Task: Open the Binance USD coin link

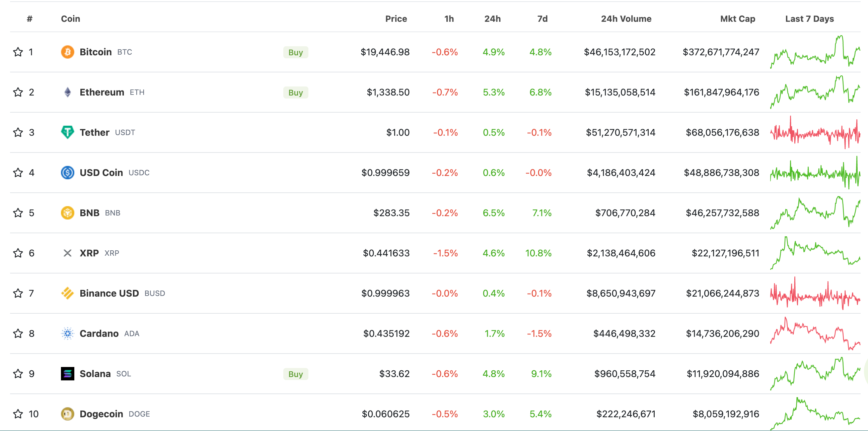Action: coord(109,293)
